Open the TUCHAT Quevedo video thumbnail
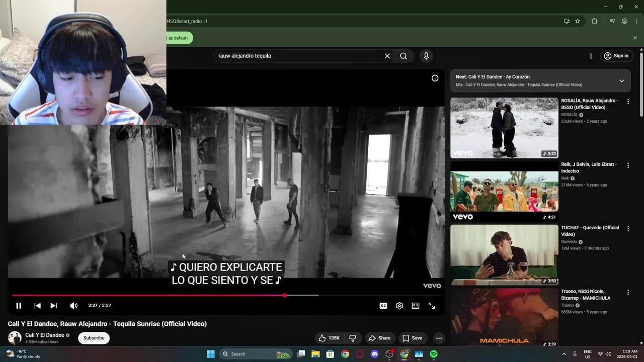The width and height of the screenshot is (644, 362). click(504, 255)
